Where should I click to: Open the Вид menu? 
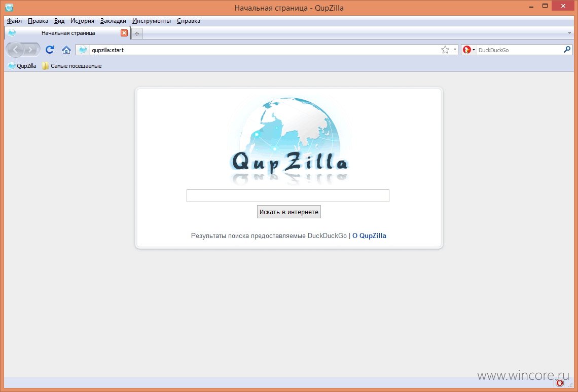click(59, 21)
